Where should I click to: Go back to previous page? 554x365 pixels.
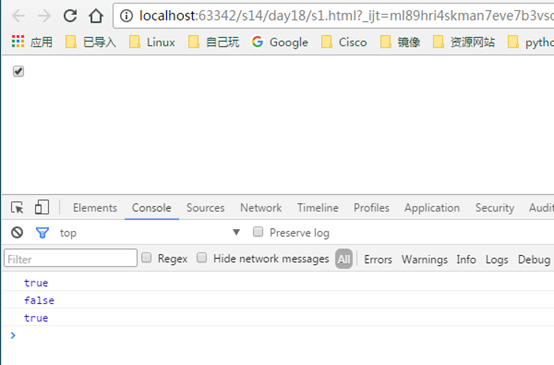tap(18, 16)
